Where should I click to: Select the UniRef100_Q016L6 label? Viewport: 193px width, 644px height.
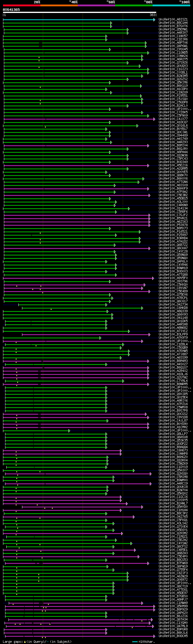(x=173, y=126)
